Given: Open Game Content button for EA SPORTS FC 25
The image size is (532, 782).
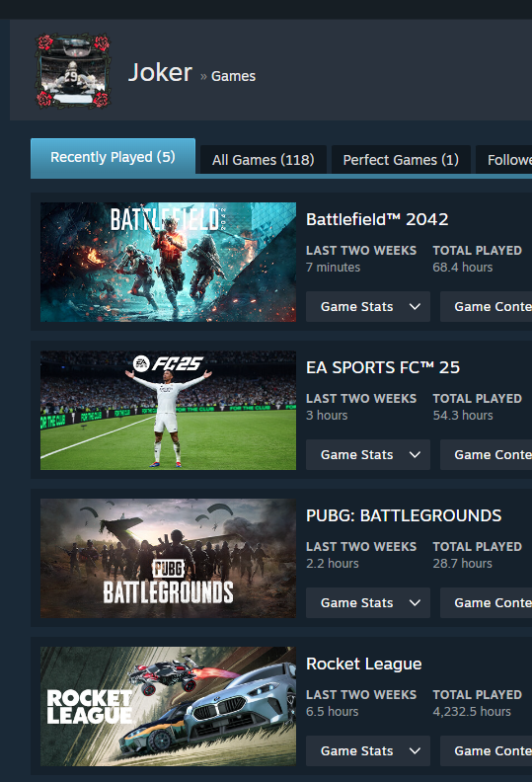Looking at the screenshot, I should click(487, 454).
